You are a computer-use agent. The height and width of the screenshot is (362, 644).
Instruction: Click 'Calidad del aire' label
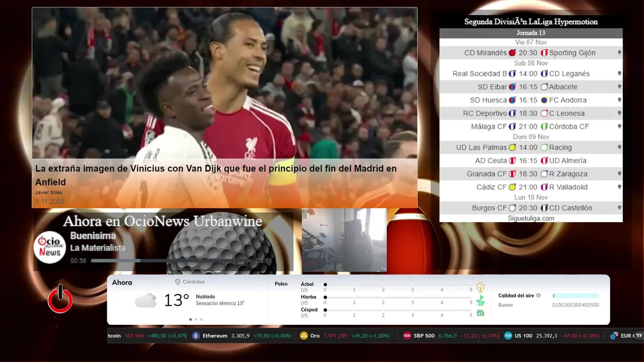tap(516, 296)
